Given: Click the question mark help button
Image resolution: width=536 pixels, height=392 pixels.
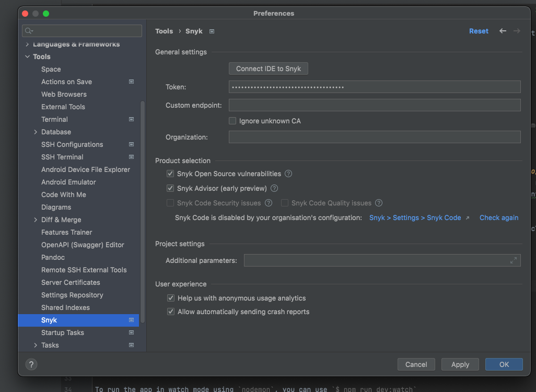Looking at the screenshot, I should point(31,365).
